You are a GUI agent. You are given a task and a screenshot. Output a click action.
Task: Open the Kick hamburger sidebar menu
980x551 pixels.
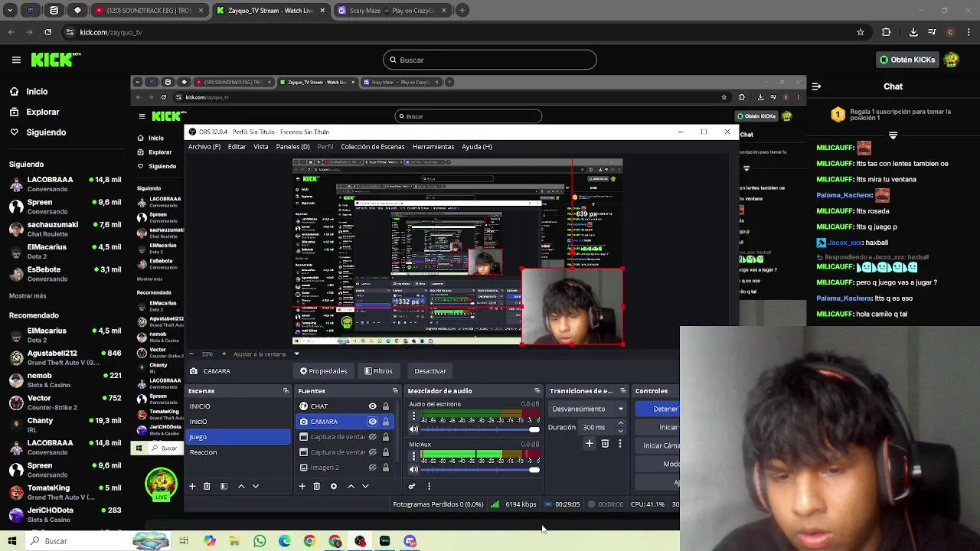tap(16, 60)
